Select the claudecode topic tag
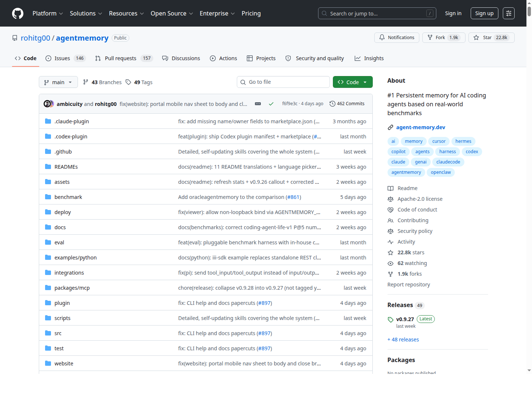The image size is (532, 406). tap(448, 162)
